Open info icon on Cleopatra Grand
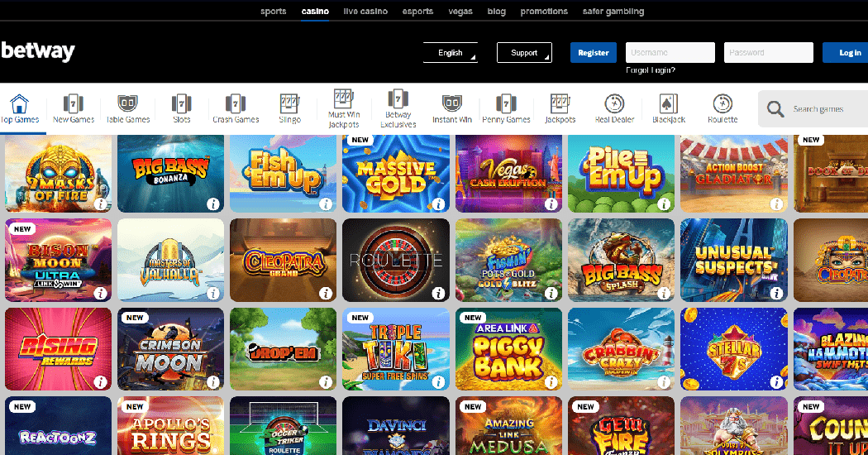 click(x=326, y=293)
